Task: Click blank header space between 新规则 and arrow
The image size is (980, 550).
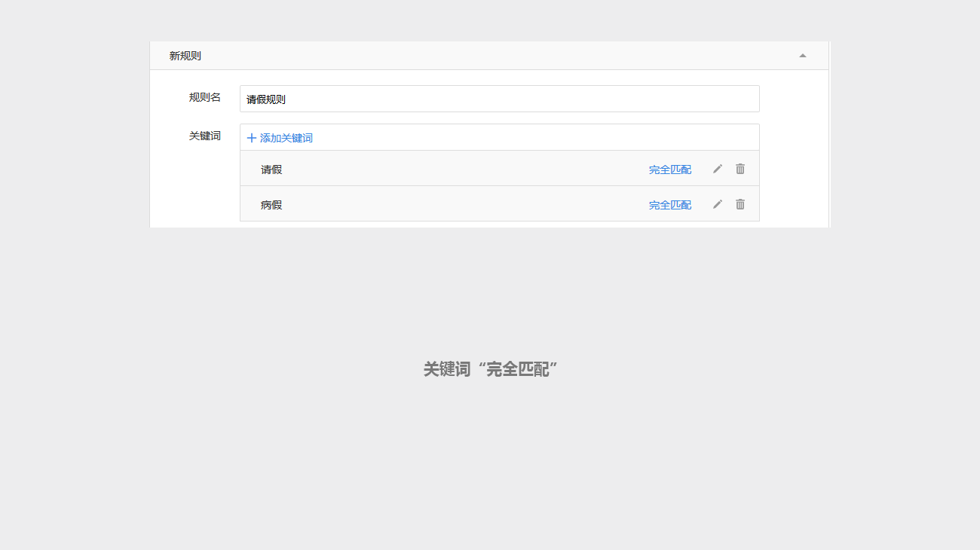Action: (490, 56)
